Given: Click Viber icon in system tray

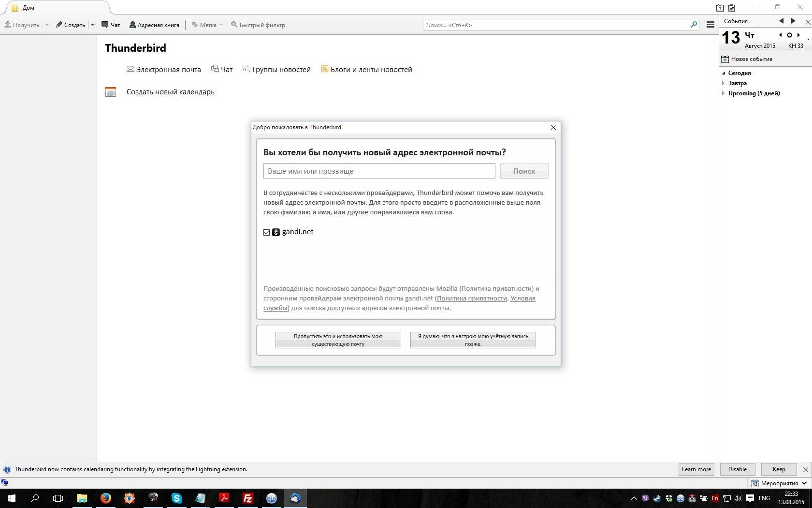Looking at the screenshot, I should tap(645, 498).
